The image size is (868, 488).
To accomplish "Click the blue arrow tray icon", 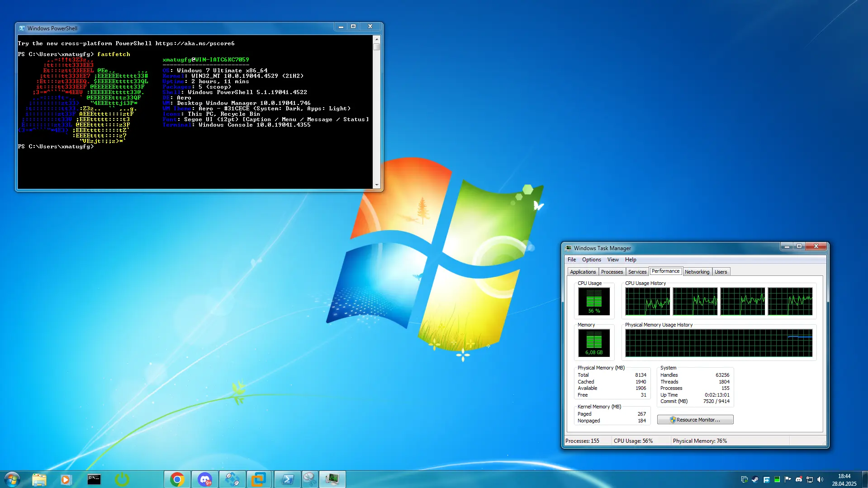I will coord(766,479).
